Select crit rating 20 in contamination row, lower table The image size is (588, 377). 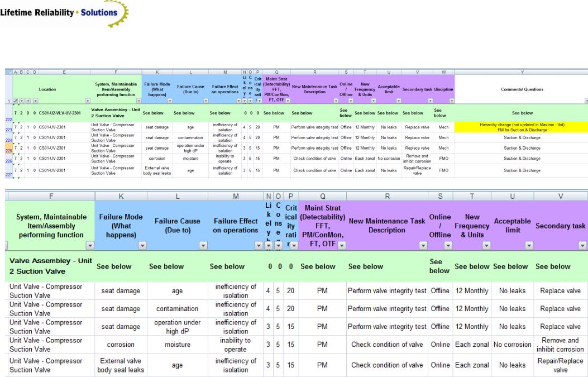(x=290, y=309)
